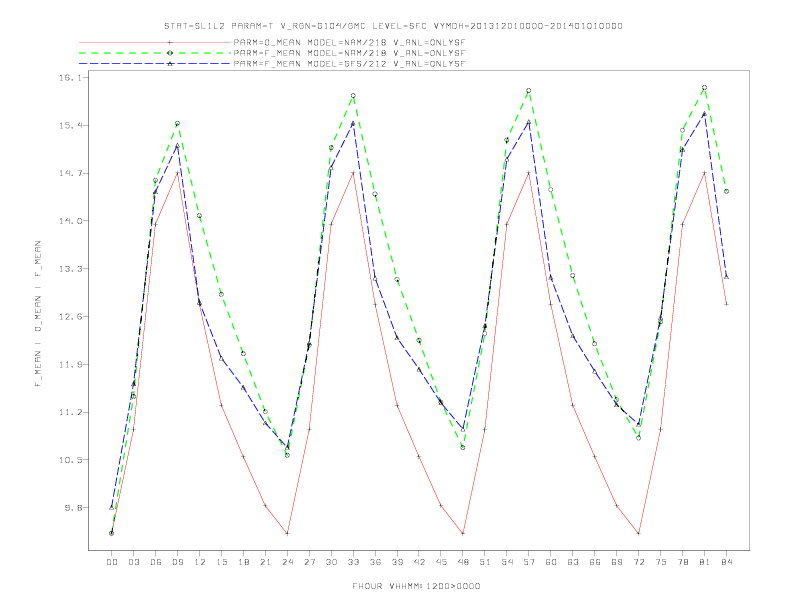This screenshot has height=612, width=792.
Task: Click x-axis tick label 78
Action: coord(683,562)
